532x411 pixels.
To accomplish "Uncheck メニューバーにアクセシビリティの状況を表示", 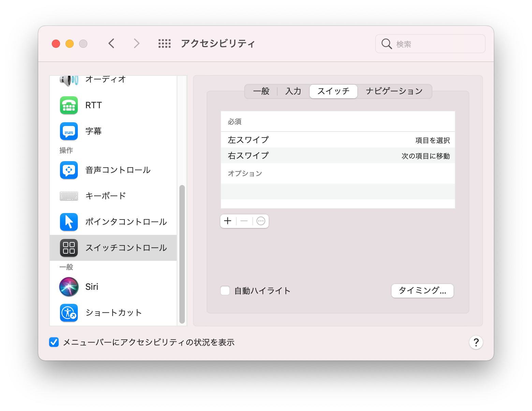I will [x=54, y=342].
